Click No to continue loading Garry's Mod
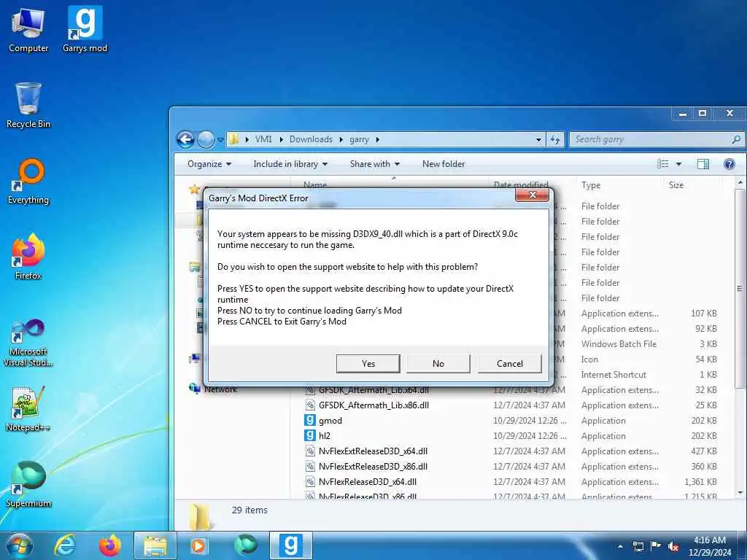This screenshot has height=560, width=747. point(438,363)
